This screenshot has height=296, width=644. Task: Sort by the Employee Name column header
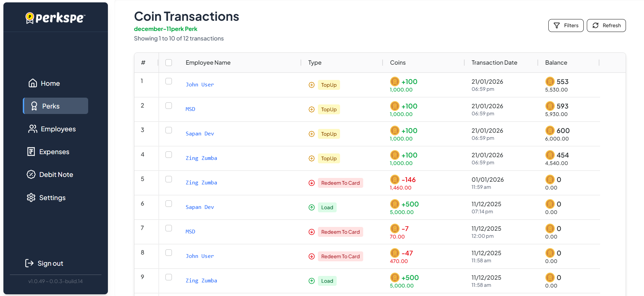[208, 63]
